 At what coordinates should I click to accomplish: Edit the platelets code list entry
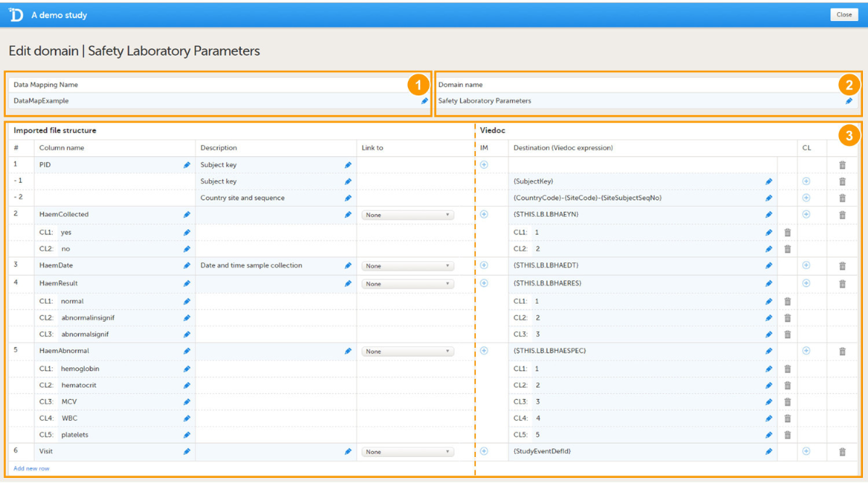(187, 435)
